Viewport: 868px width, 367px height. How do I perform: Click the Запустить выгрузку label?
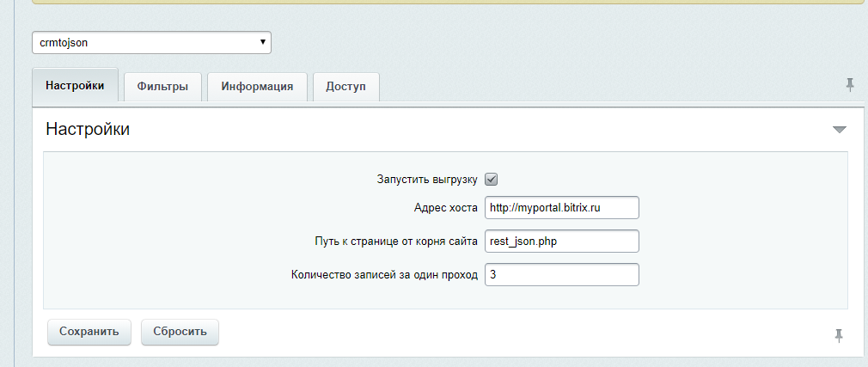click(427, 180)
